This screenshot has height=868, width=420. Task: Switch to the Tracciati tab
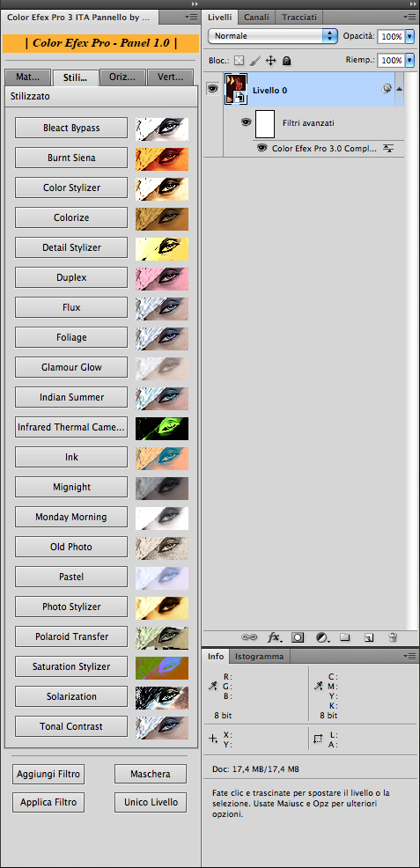tap(299, 18)
